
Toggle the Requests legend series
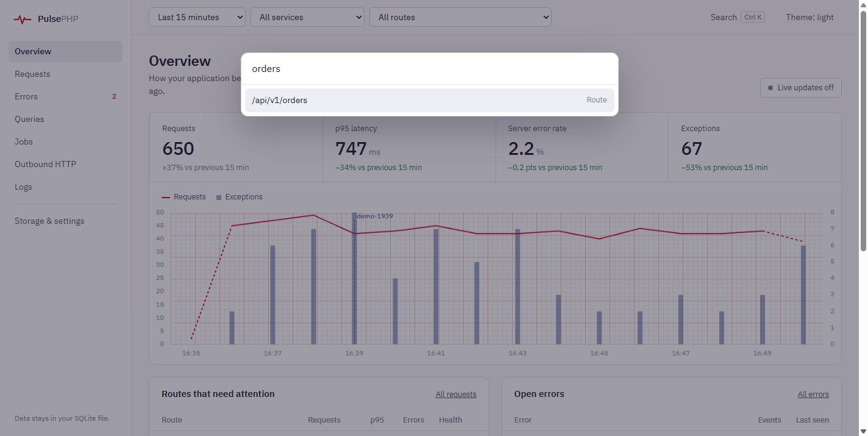tap(183, 197)
